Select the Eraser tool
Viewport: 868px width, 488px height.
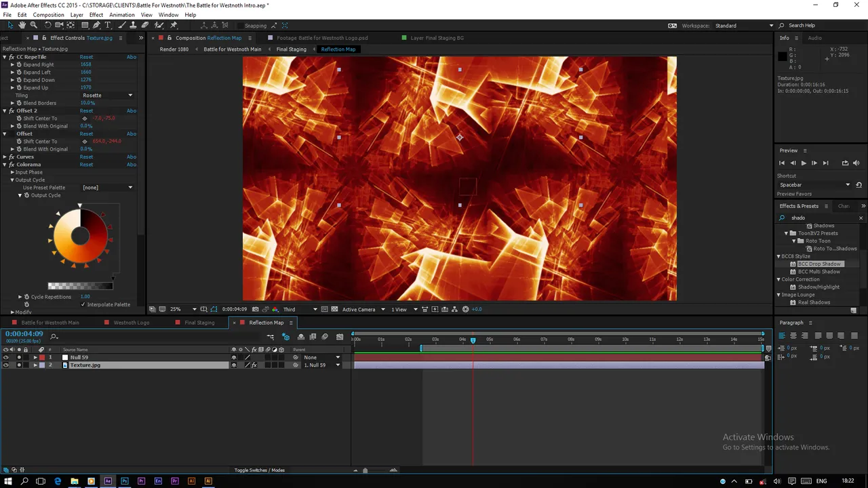(x=145, y=25)
